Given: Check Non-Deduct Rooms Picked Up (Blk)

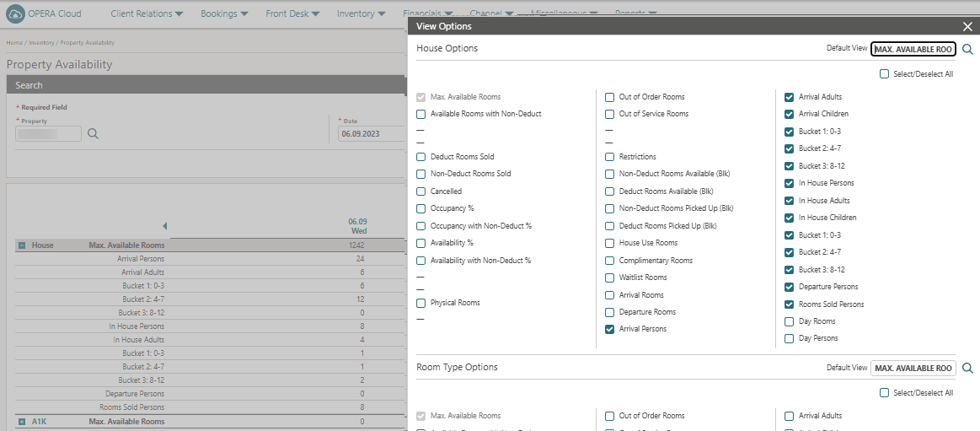Looking at the screenshot, I should point(609,208).
